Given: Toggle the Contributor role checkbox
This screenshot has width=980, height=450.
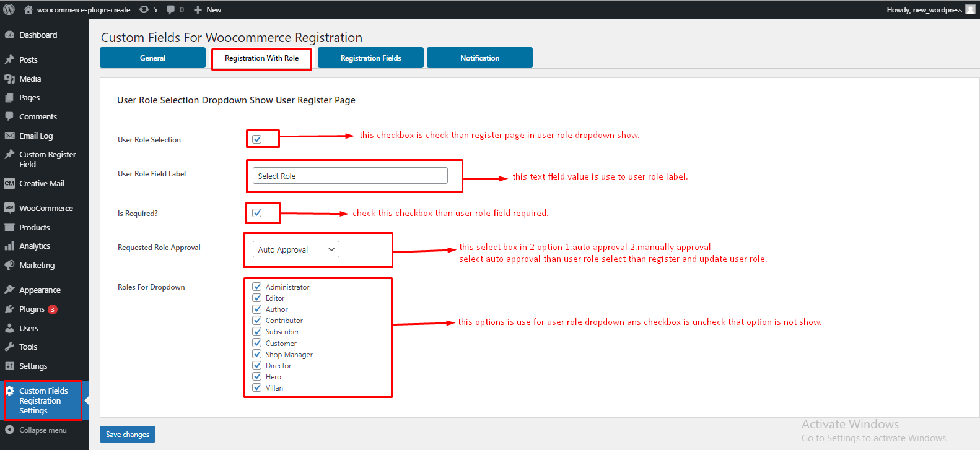Looking at the screenshot, I should point(257,320).
